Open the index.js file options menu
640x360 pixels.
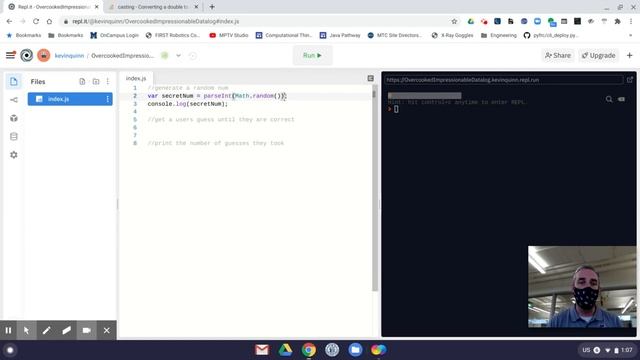point(108,99)
